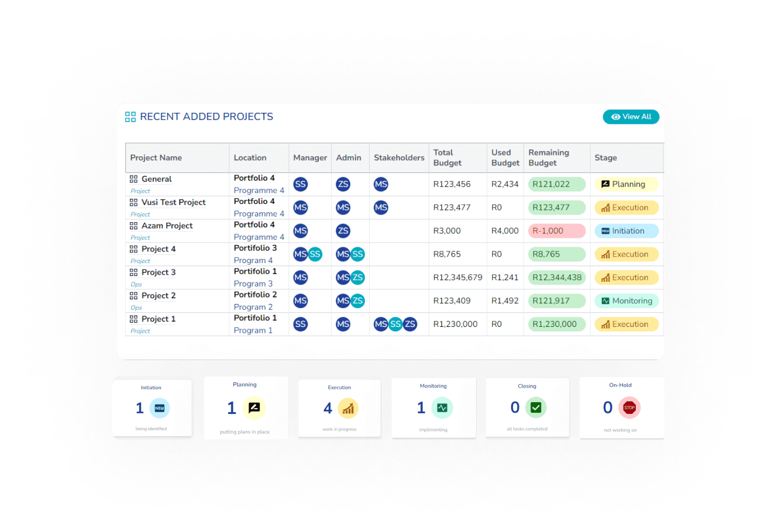The width and height of the screenshot is (782, 532).
Task: Click the NEW icon in Initiation card
Action: point(160,408)
